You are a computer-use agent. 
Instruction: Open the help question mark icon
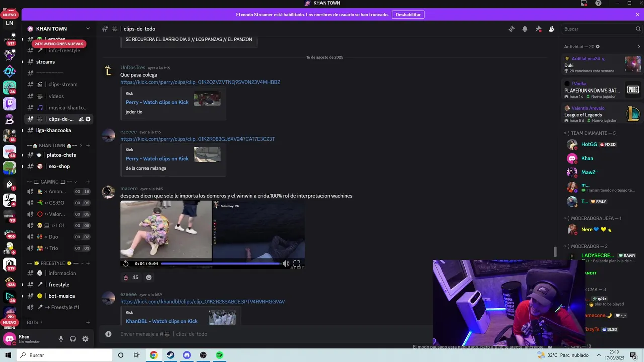[598, 3]
